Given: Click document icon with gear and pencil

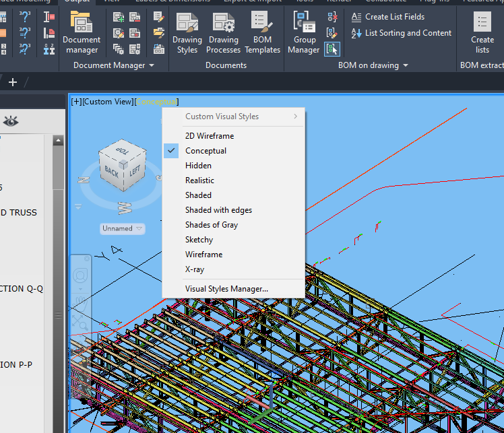Looking at the screenshot, I should pyautogui.click(x=119, y=33).
